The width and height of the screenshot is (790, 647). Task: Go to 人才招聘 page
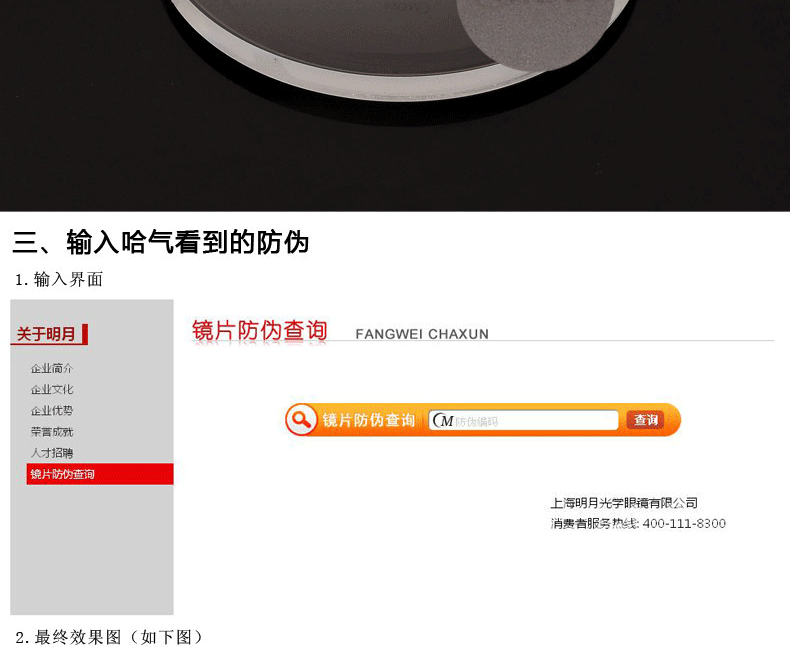(x=52, y=453)
